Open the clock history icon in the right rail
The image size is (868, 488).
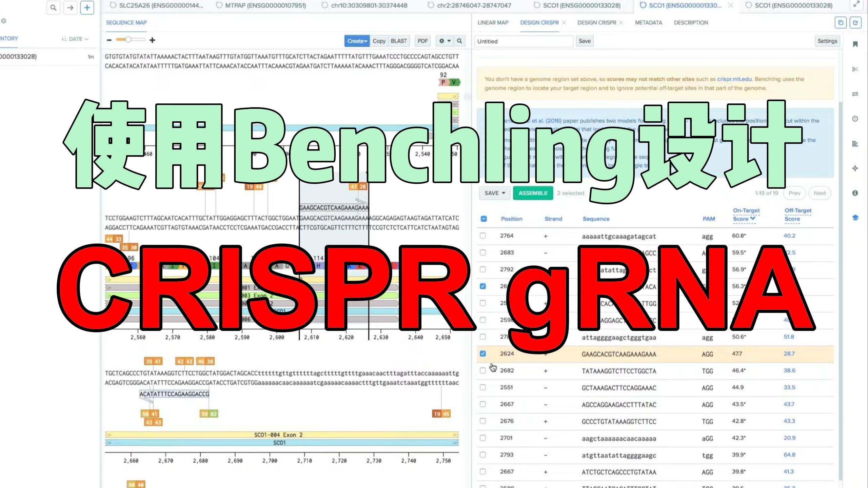tap(855, 119)
